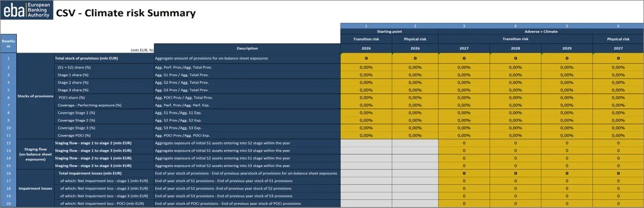
Task: Click column number 4 header
Action: coord(515,26)
